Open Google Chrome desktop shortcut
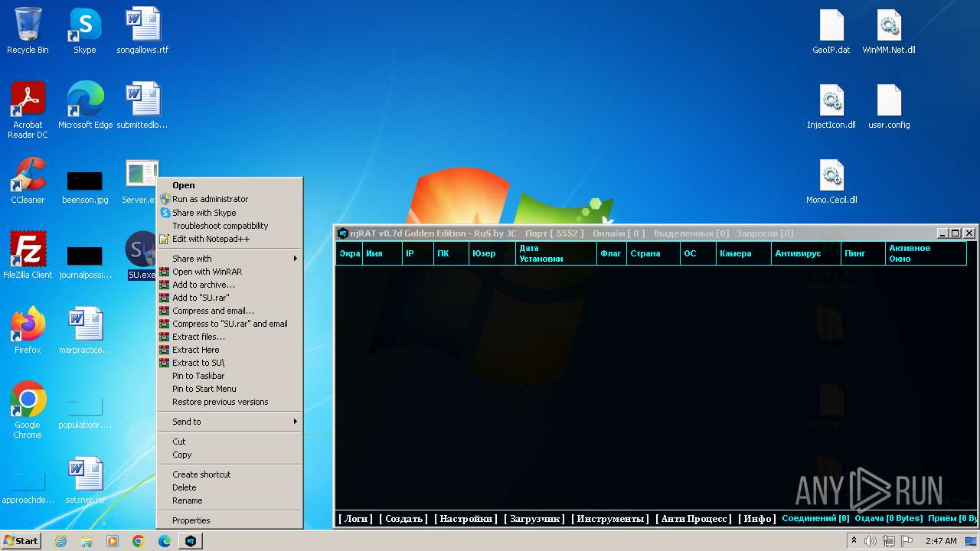Screen dimensions: 980x551 click(28, 410)
